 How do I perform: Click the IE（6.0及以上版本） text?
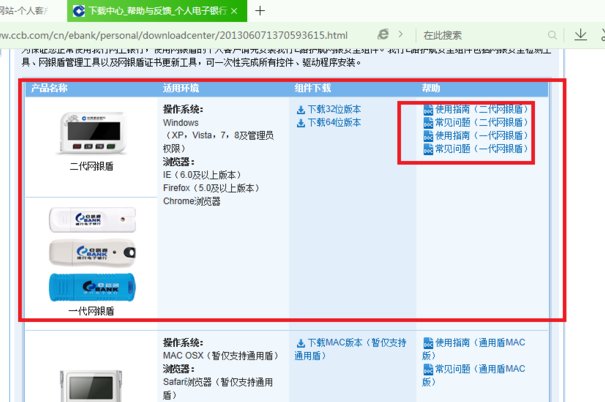(203, 175)
